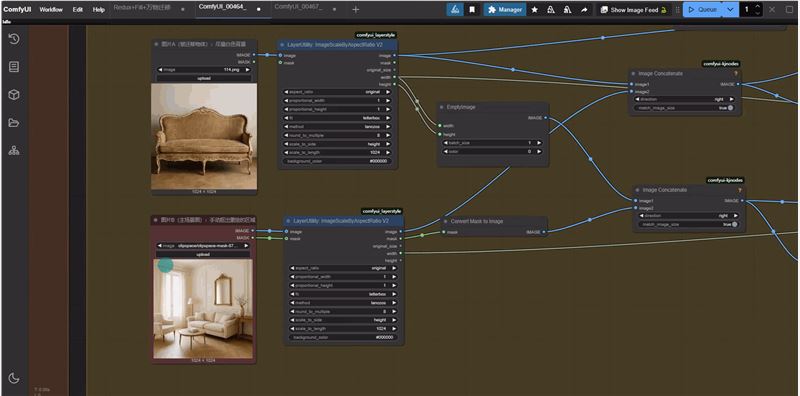Image resolution: width=800 pixels, height=396 pixels.
Task: Open scale_to_side combo in lower scale node
Action: [343, 320]
